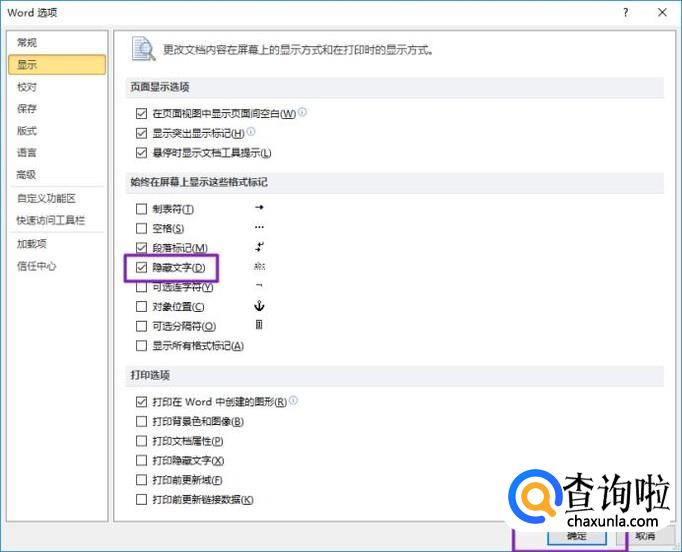682x552 pixels.
Task: Toggle 悬停时显示文档工具提示 checkbox
Action: (141, 153)
